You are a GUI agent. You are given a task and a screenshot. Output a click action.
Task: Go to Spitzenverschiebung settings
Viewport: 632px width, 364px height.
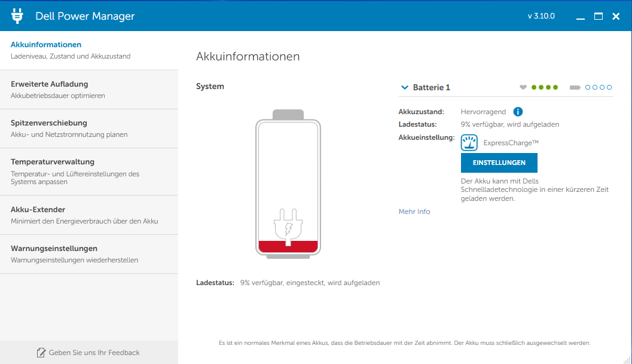click(88, 129)
